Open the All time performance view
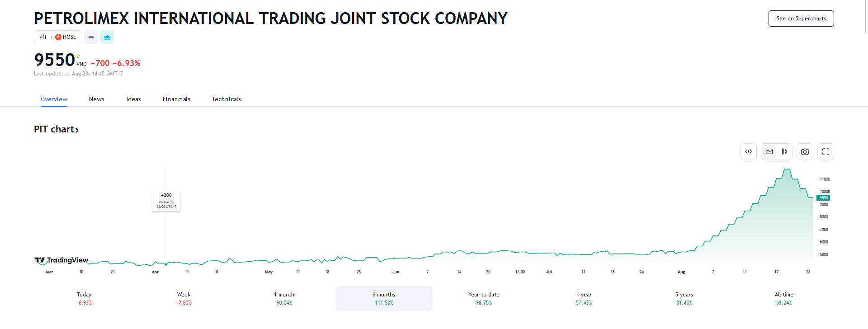868x329 pixels. [x=783, y=298]
